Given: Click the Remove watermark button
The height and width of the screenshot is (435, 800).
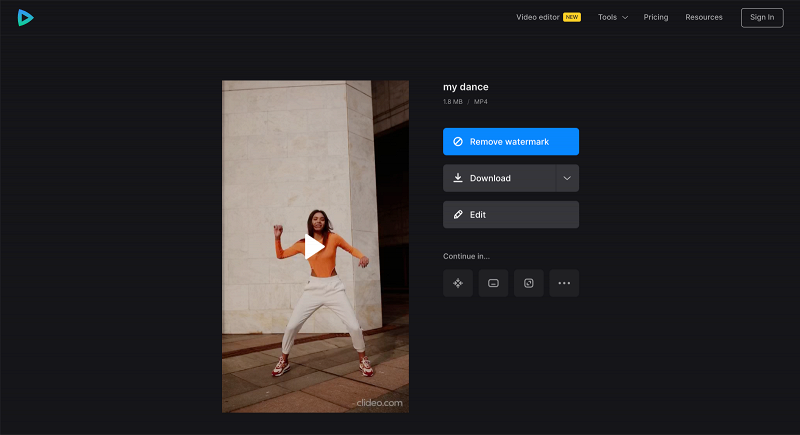Looking at the screenshot, I should [511, 141].
